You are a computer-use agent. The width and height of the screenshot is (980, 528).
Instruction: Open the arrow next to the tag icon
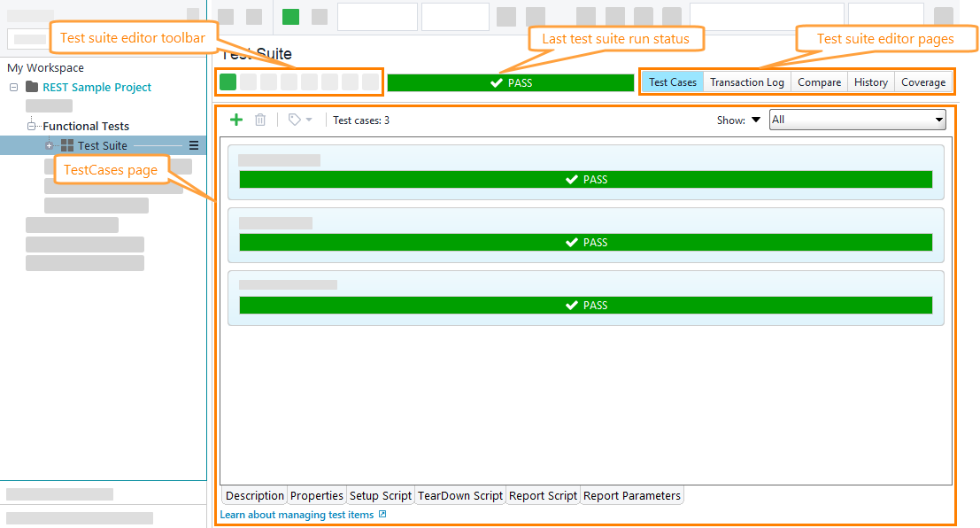pyautogui.click(x=307, y=120)
